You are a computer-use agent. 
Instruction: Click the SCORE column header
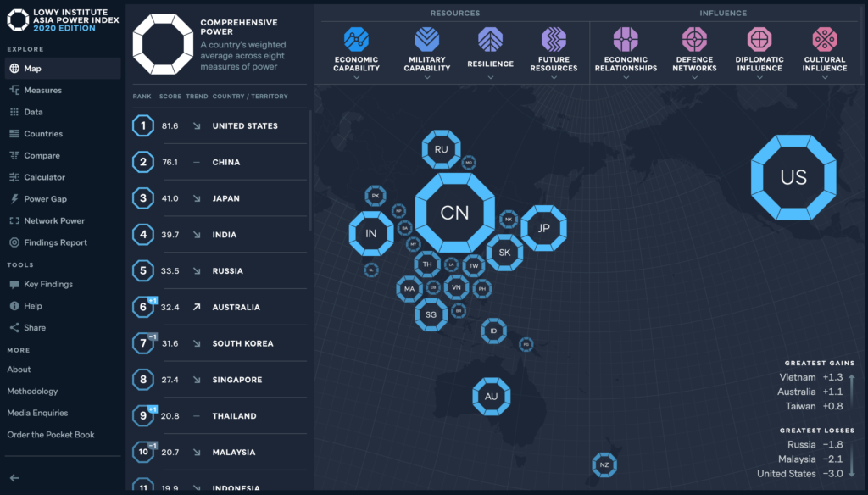coord(170,97)
